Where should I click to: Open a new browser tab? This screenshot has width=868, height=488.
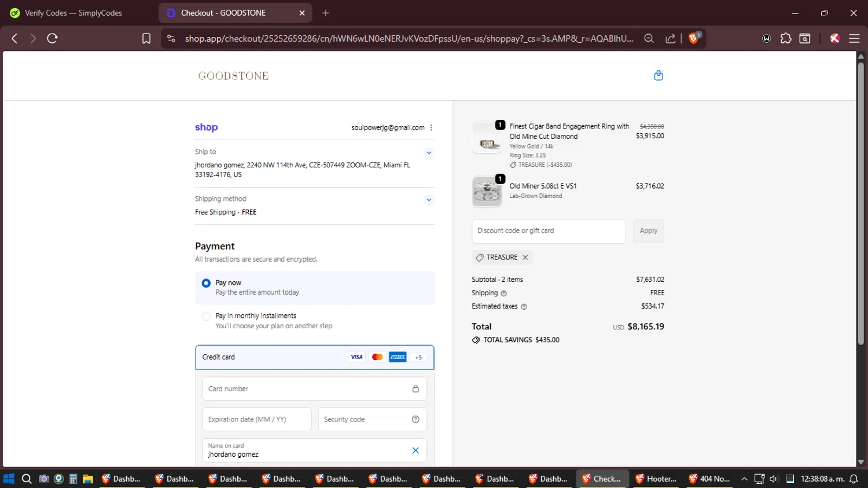pos(326,13)
